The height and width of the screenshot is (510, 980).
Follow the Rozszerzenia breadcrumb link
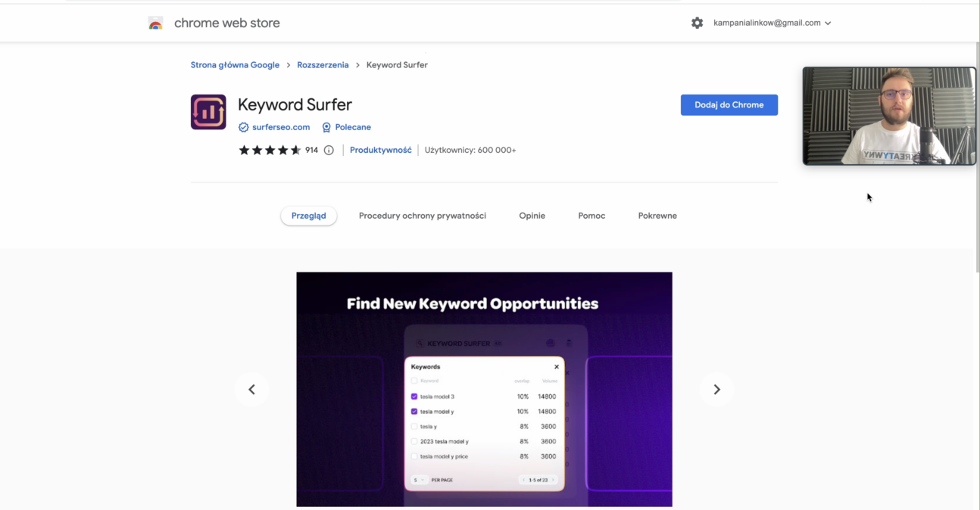pos(323,65)
